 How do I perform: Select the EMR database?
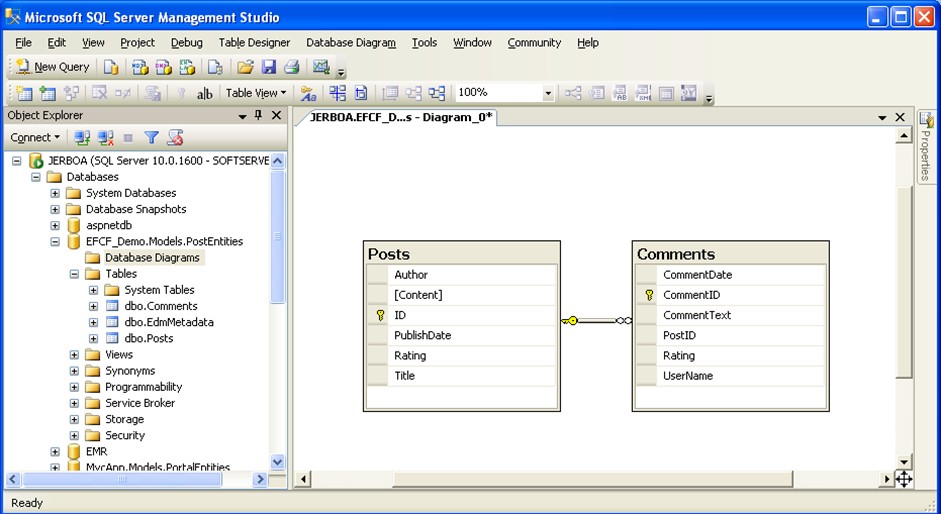coord(97,452)
